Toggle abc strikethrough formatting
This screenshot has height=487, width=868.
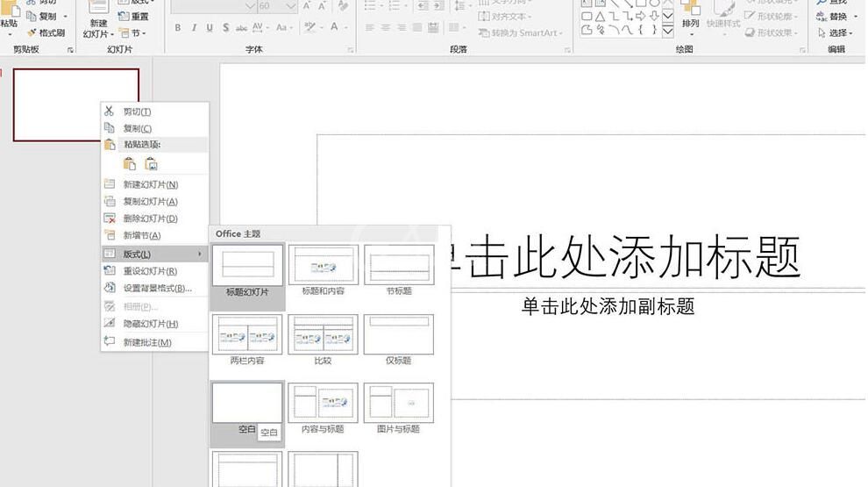pos(241,27)
